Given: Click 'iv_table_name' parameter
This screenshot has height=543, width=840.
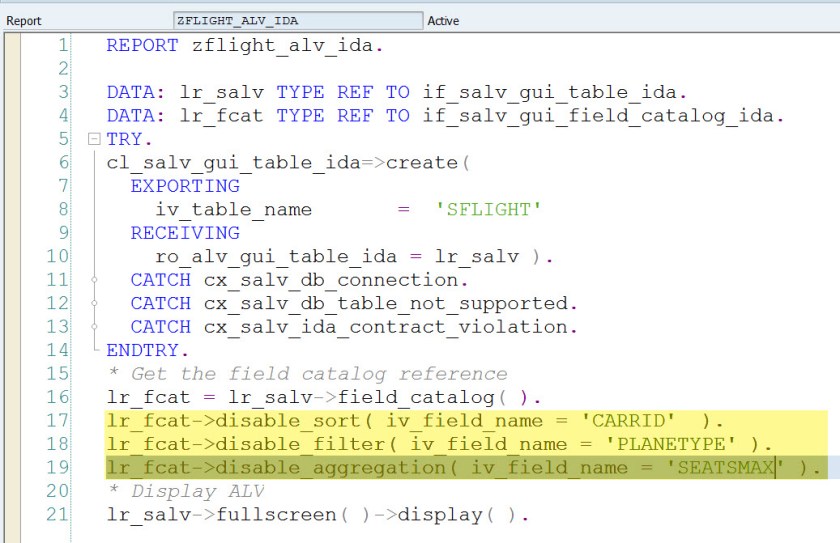Looking at the screenshot, I should (x=234, y=210).
